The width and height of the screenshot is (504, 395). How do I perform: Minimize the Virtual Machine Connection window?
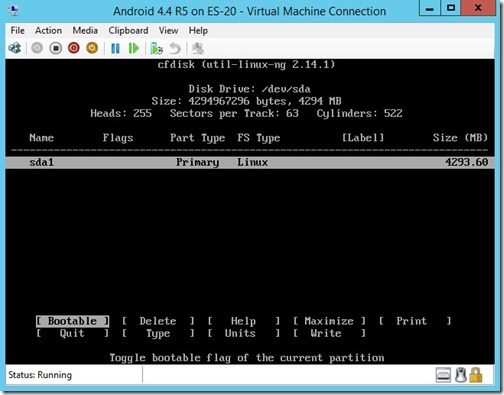[429, 8]
